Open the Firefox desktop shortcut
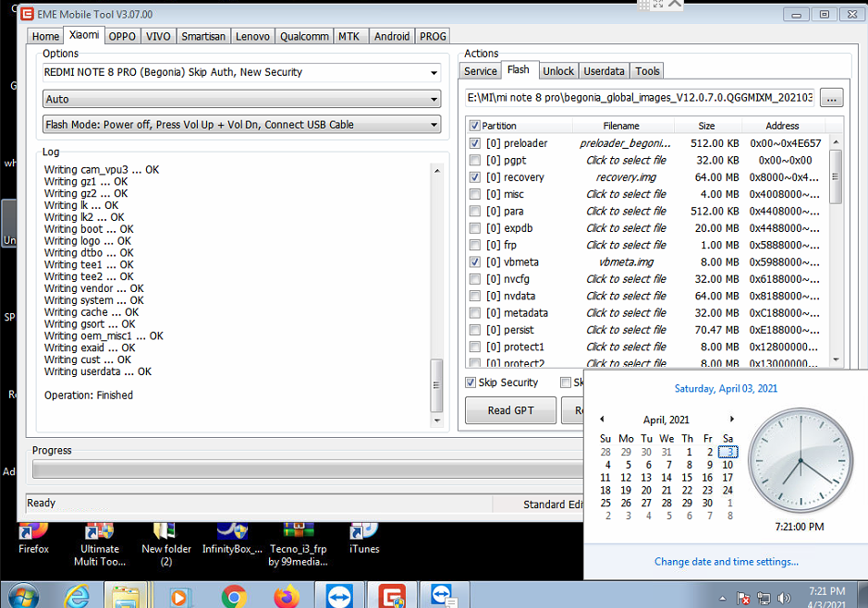Viewport: 868px width, 608px height. (x=33, y=539)
